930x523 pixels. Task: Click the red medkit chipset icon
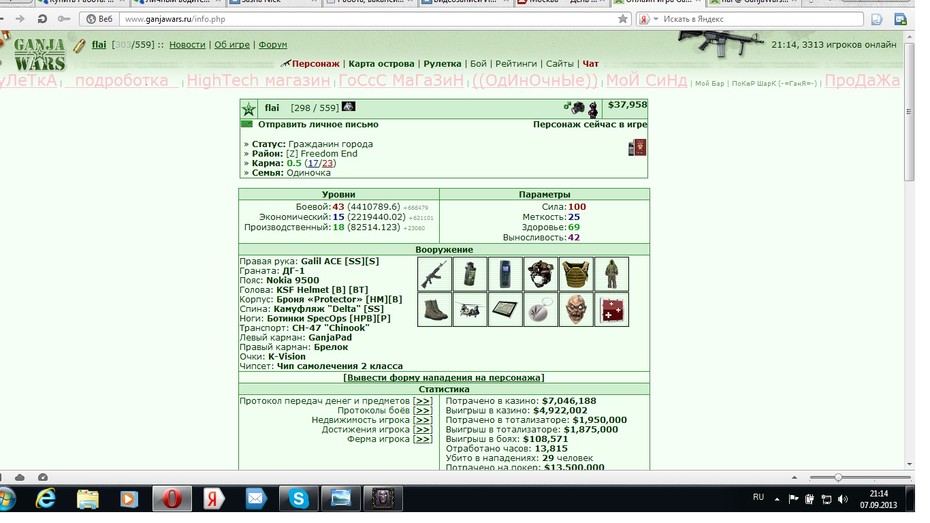[x=611, y=310]
